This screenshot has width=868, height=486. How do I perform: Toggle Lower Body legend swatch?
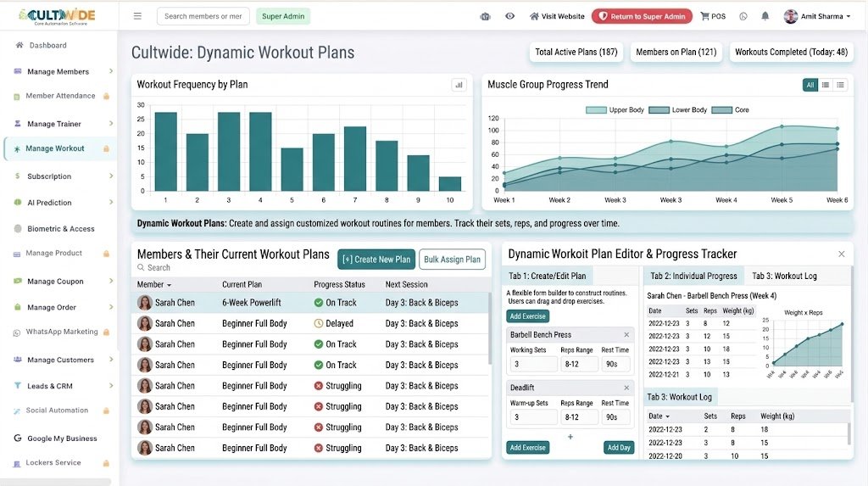pos(659,109)
